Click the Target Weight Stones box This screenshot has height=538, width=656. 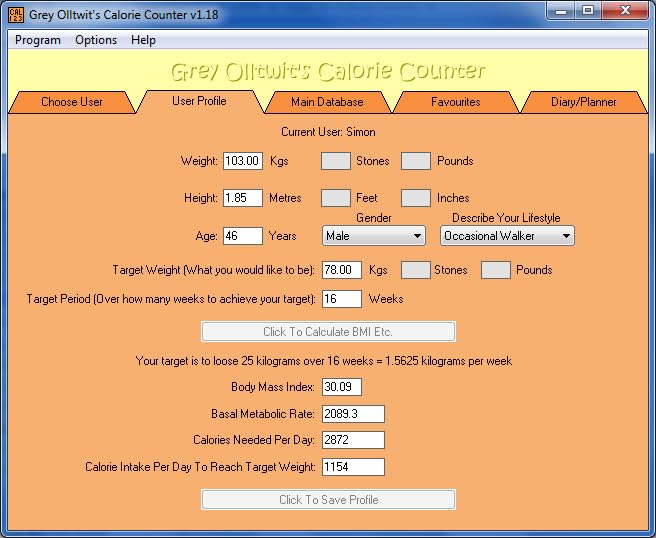(415, 270)
